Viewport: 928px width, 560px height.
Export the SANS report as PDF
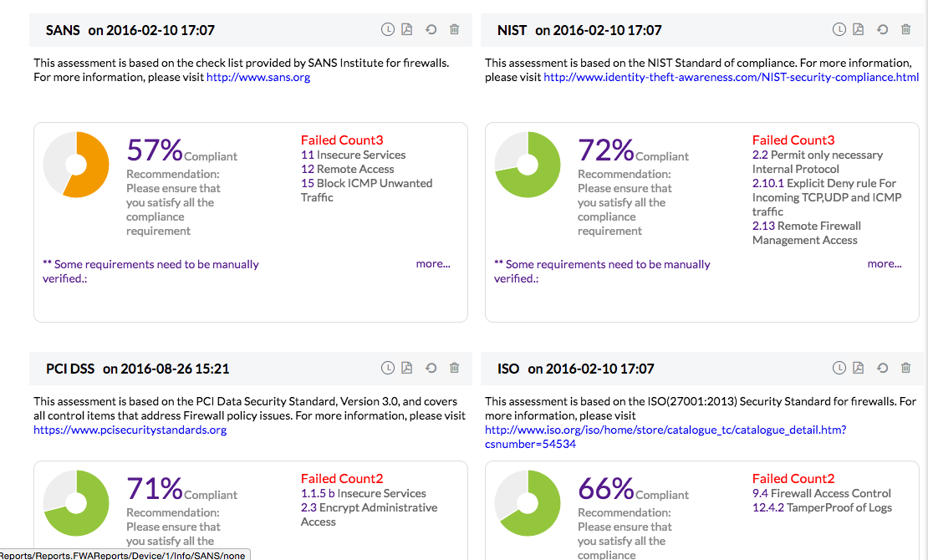click(406, 28)
